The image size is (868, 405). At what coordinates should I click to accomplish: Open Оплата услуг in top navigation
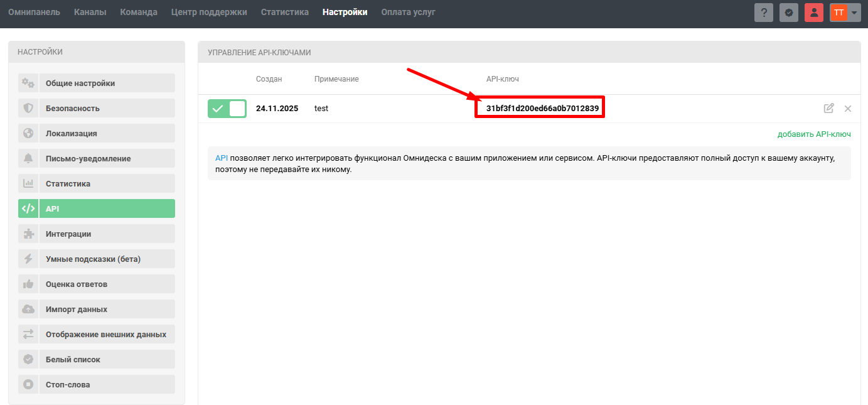408,12
